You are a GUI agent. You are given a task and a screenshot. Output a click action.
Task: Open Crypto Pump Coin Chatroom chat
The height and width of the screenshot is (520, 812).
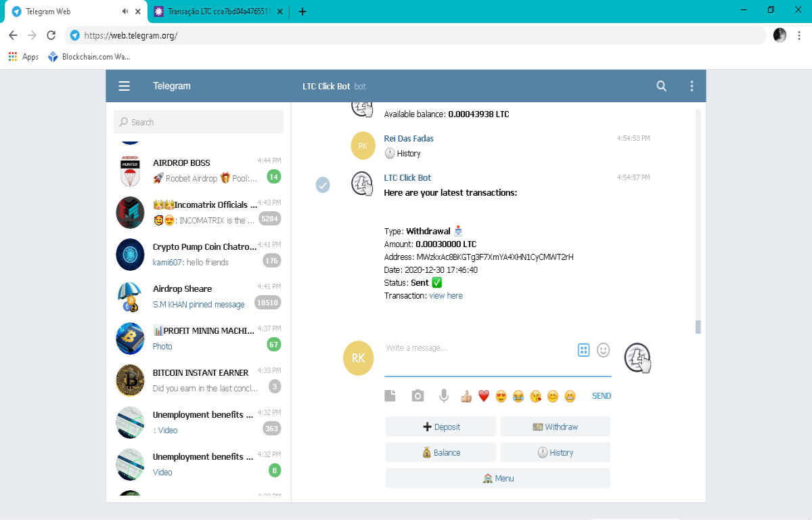pos(199,255)
